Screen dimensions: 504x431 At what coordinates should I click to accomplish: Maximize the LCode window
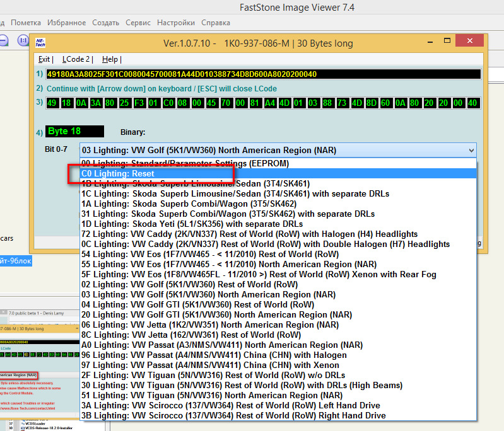click(x=447, y=41)
